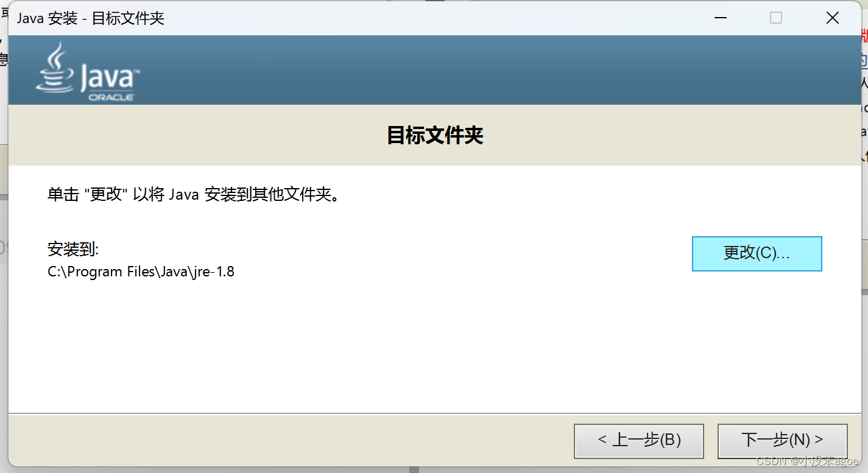868x473 pixels.
Task: Click the title bar text Java 安装 - 目标文件夹
Action: click(91, 18)
